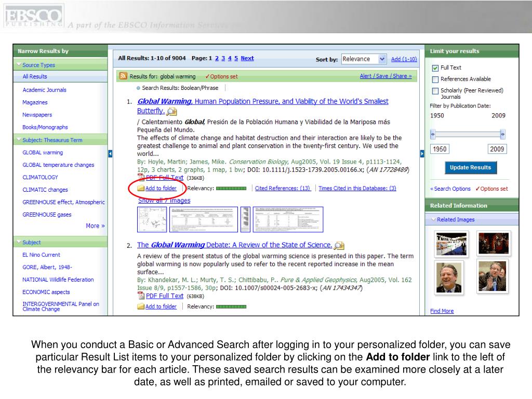This screenshot has height=399, width=532.
Task: Open related image of man gesturing
Action: point(493,276)
